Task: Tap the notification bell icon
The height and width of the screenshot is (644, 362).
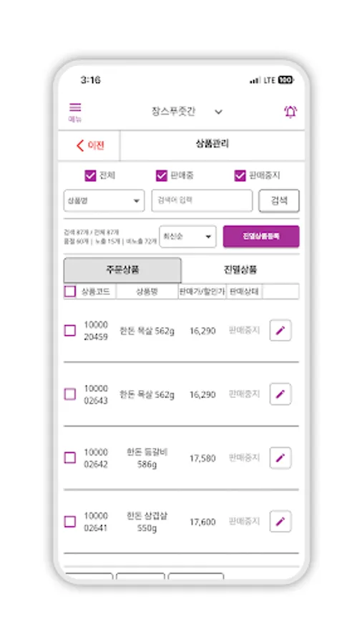Action: (x=290, y=112)
